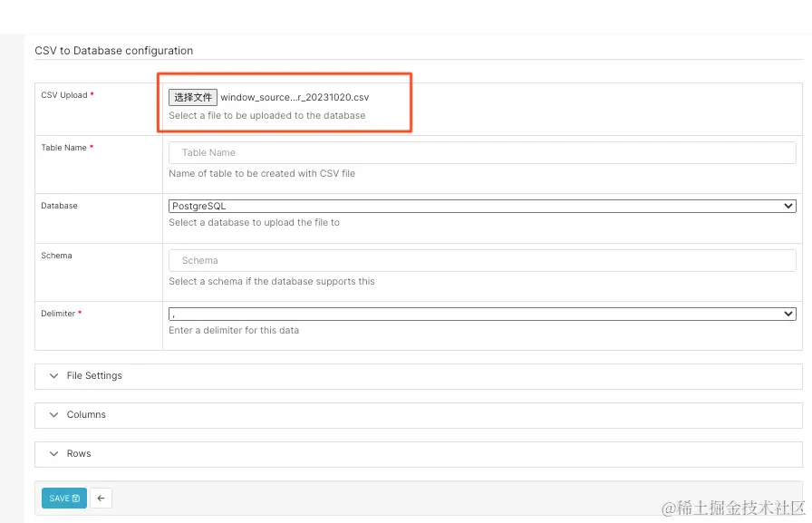The image size is (812, 523).
Task: Click the text 'Select a schema if the database supports this'
Action: (272, 281)
